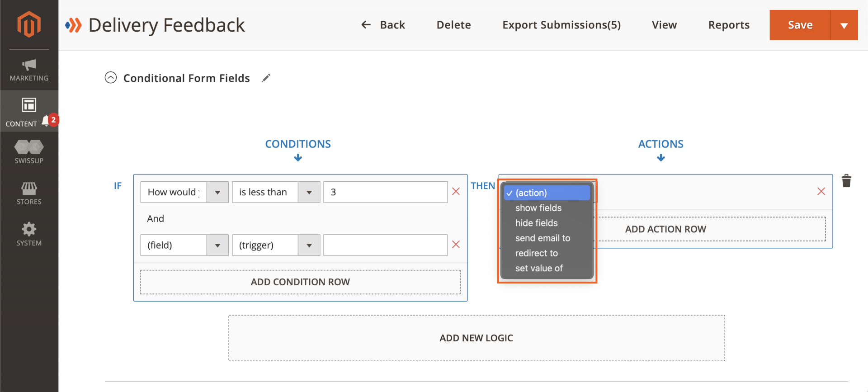Image resolution: width=868 pixels, height=392 pixels.
Task: Open the Swissup sidebar menu
Action: pyautogui.click(x=29, y=152)
